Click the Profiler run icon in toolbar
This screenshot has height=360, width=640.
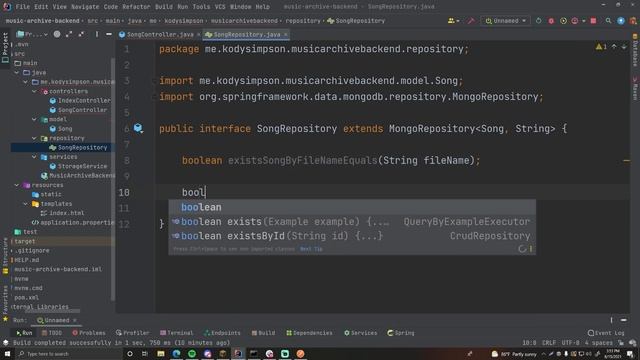pyautogui.click(x=575, y=21)
